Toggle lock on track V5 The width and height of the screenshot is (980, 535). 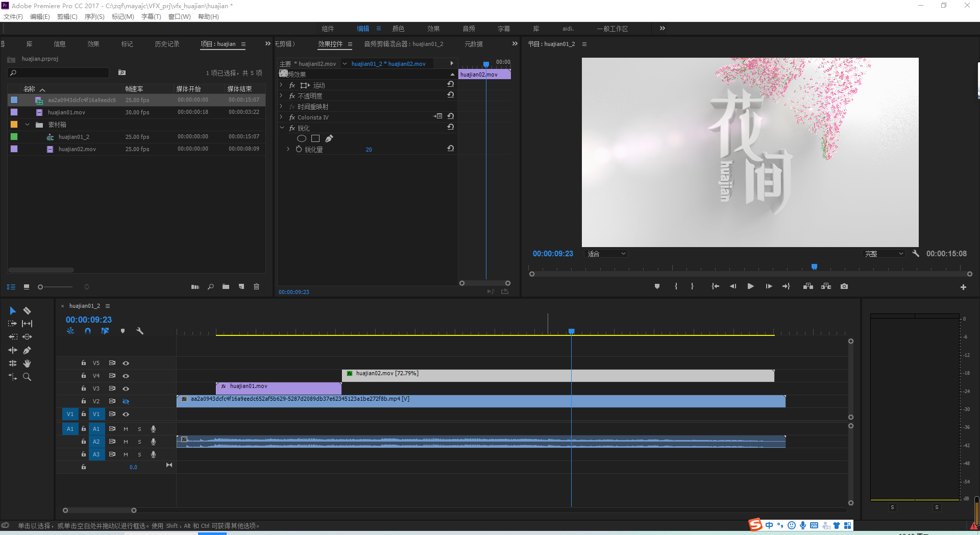(x=83, y=363)
